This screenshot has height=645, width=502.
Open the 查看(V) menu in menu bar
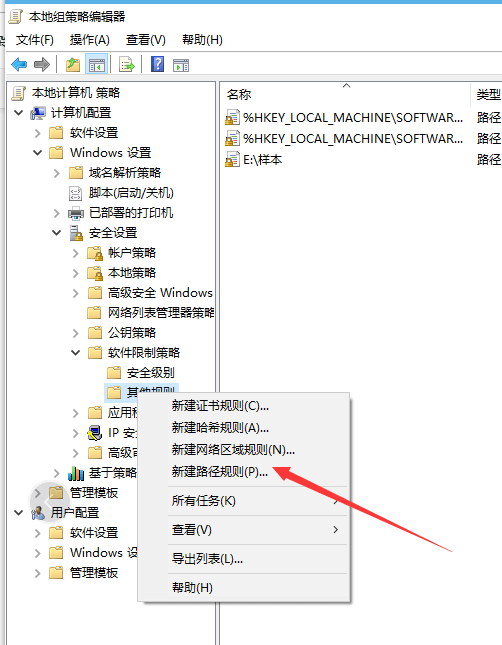pyautogui.click(x=146, y=40)
